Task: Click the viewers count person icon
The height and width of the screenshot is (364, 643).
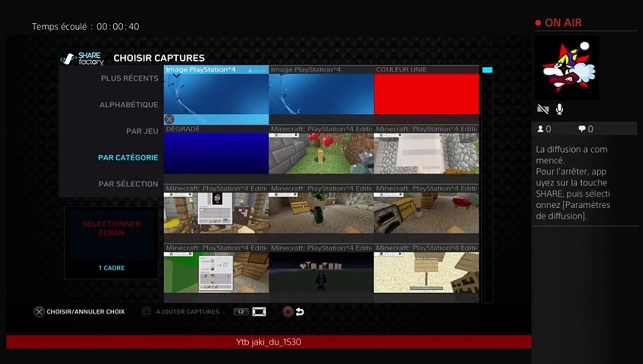Action: 540,129
